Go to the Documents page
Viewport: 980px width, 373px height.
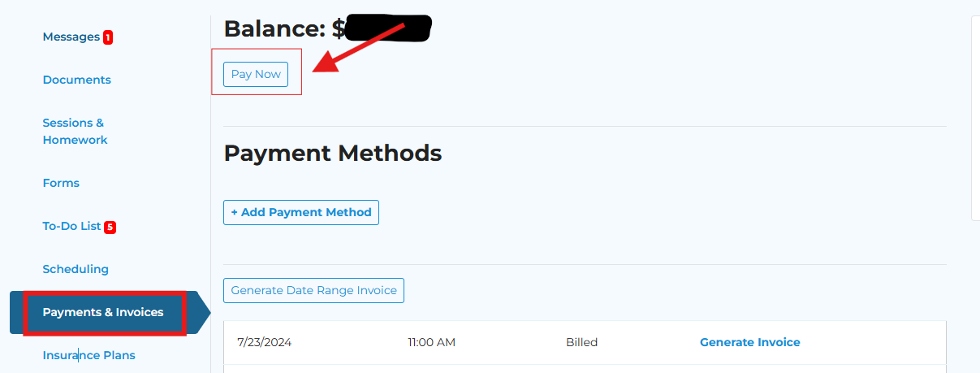[76, 80]
